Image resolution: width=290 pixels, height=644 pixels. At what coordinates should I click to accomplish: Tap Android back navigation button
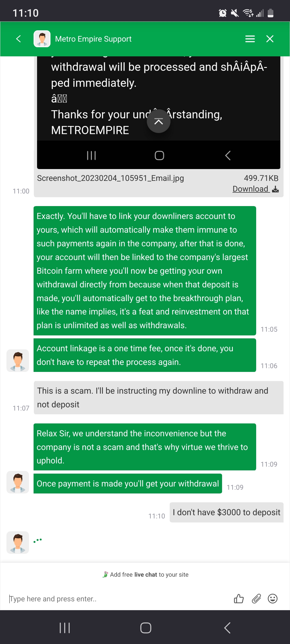pyautogui.click(x=227, y=628)
